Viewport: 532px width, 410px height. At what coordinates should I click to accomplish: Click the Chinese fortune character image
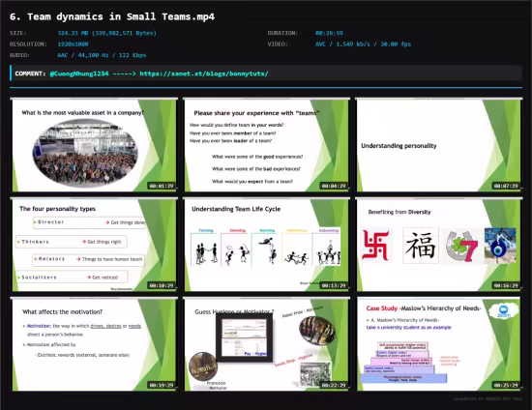[x=421, y=246]
